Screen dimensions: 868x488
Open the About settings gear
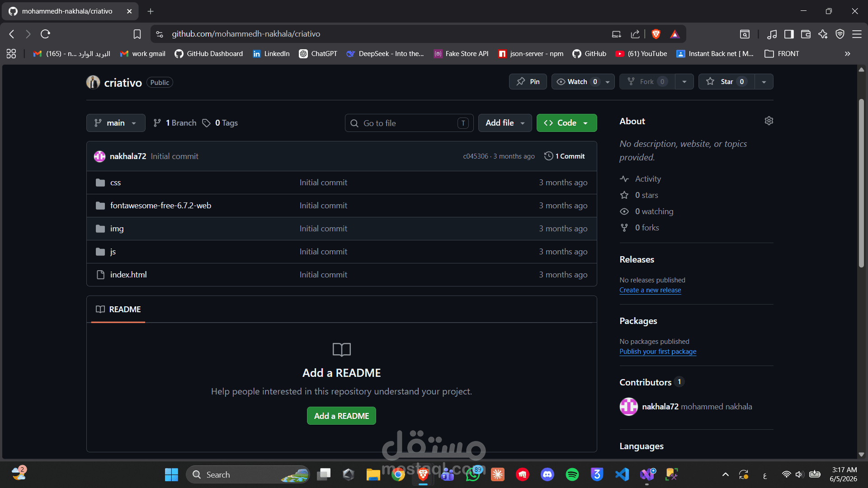point(769,121)
